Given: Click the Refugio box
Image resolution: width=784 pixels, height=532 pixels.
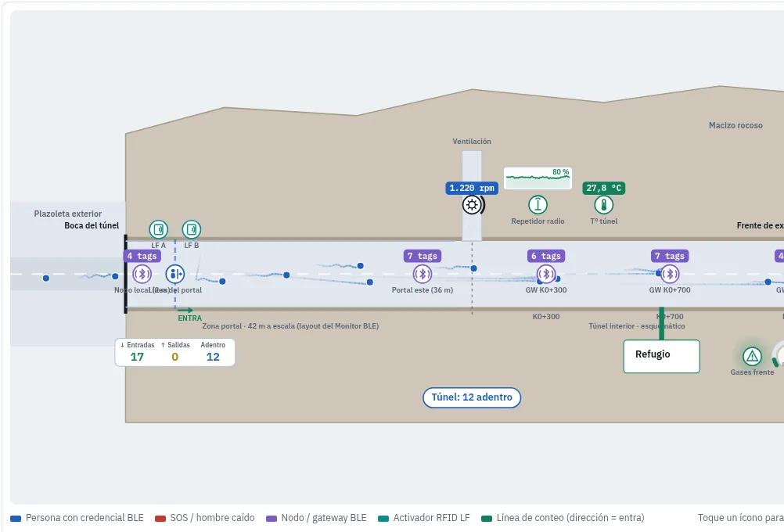Looking at the screenshot, I should coord(661,357).
